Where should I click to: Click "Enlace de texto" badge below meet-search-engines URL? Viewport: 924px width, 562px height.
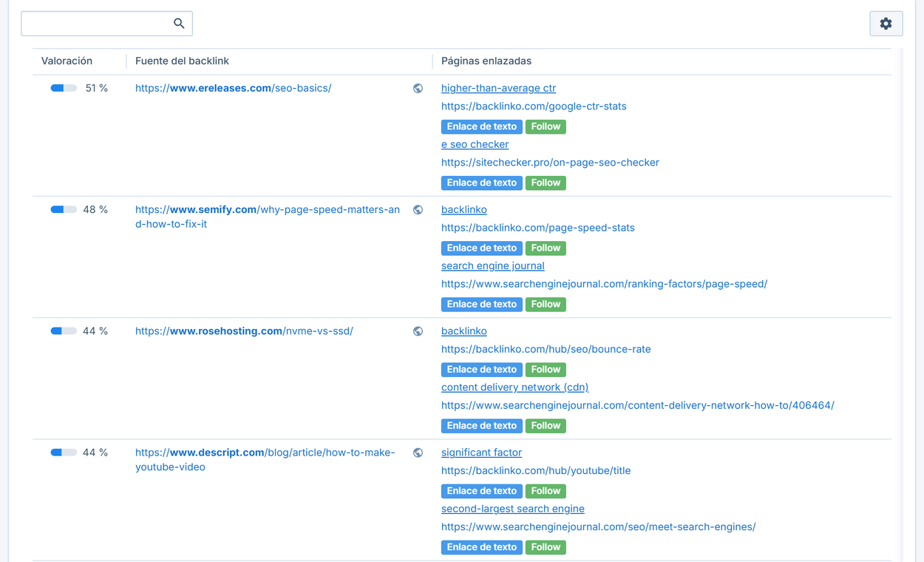[482, 547]
